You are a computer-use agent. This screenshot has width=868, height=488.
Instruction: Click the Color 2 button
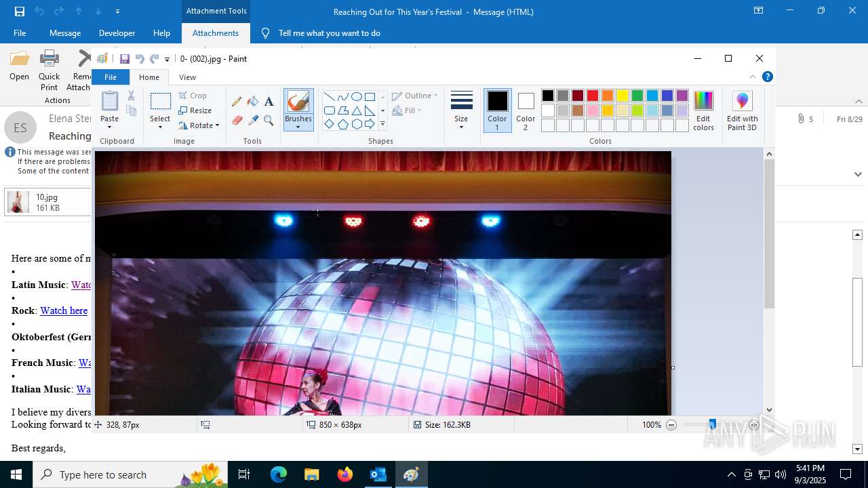pyautogui.click(x=526, y=110)
